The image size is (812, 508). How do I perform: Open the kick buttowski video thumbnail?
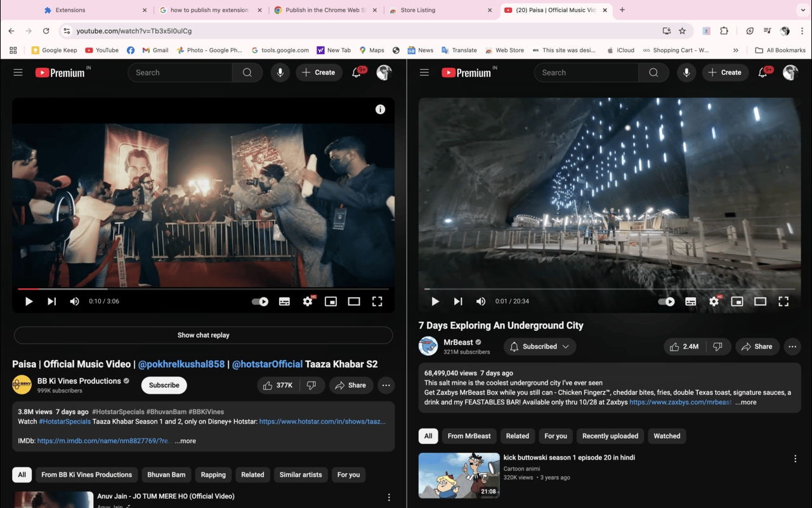click(459, 476)
